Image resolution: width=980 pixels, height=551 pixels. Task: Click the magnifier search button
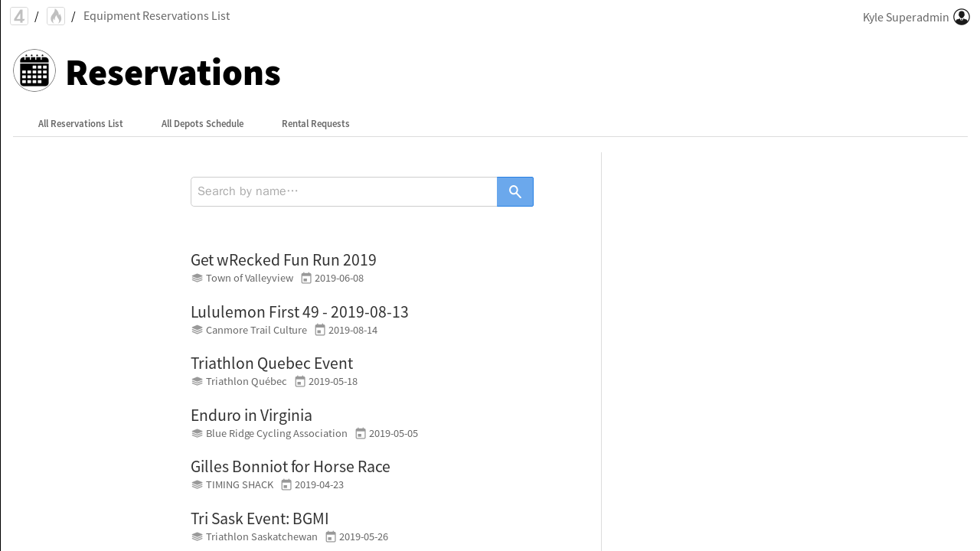pyautogui.click(x=515, y=192)
